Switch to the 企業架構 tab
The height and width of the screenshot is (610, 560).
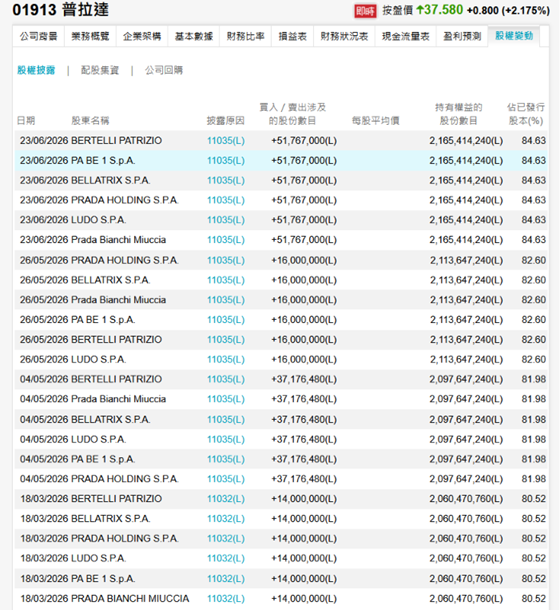pos(142,36)
